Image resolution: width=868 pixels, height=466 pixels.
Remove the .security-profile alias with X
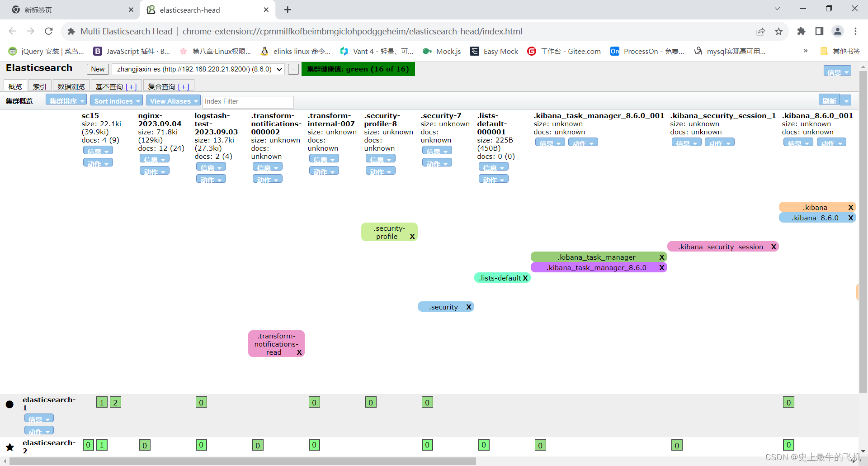pos(412,236)
